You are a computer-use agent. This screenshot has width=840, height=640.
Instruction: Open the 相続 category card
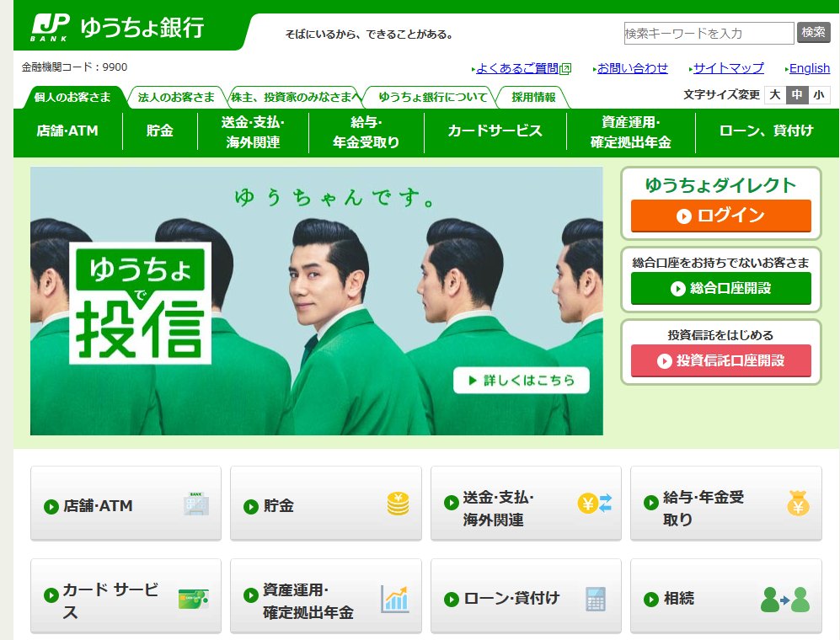coord(726,596)
